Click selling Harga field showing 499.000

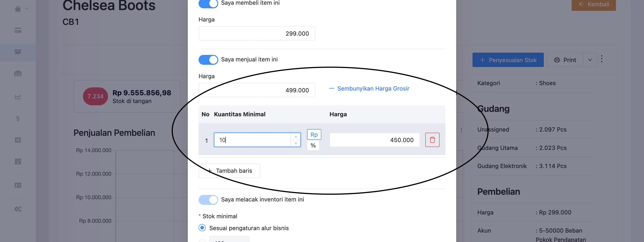point(257,90)
